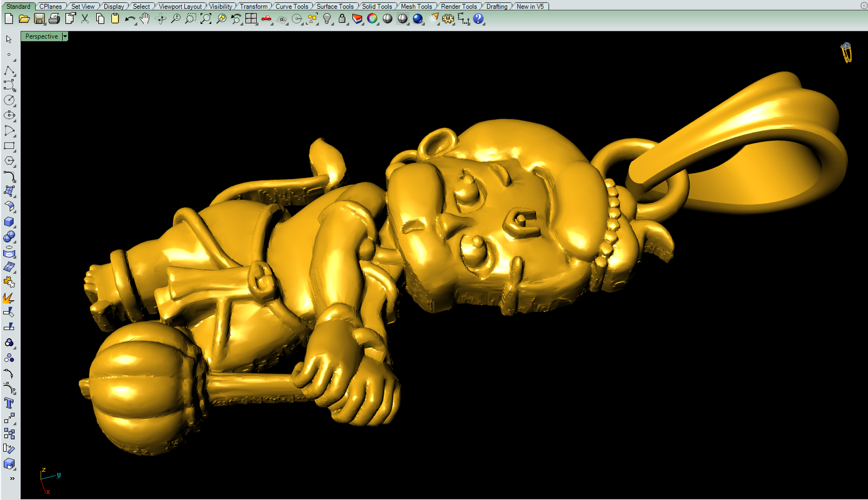Click the Explode tool icon
The height and width of the screenshot is (500, 868).
9,298
